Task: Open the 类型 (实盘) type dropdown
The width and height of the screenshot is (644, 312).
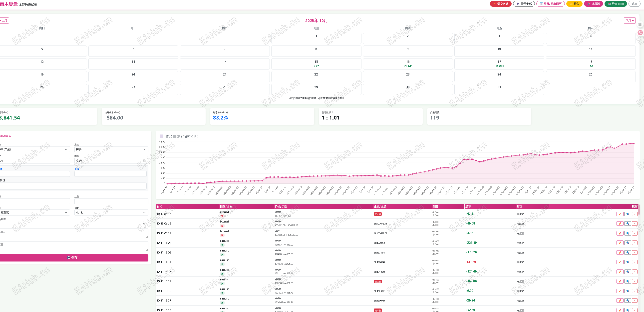Action: pos(111,161)
